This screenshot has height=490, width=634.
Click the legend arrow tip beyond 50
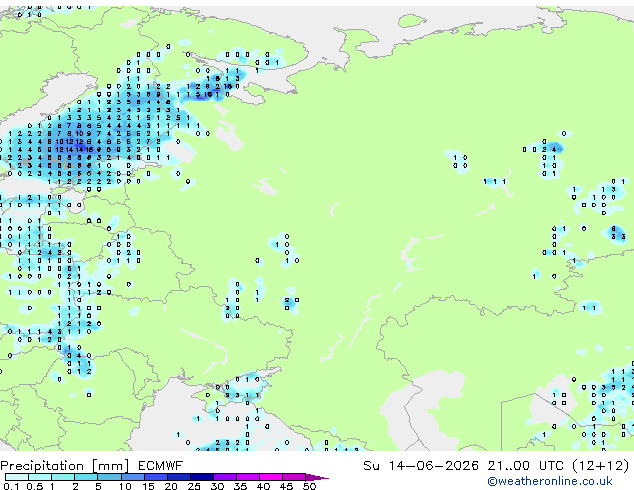(x=317, y=477)
